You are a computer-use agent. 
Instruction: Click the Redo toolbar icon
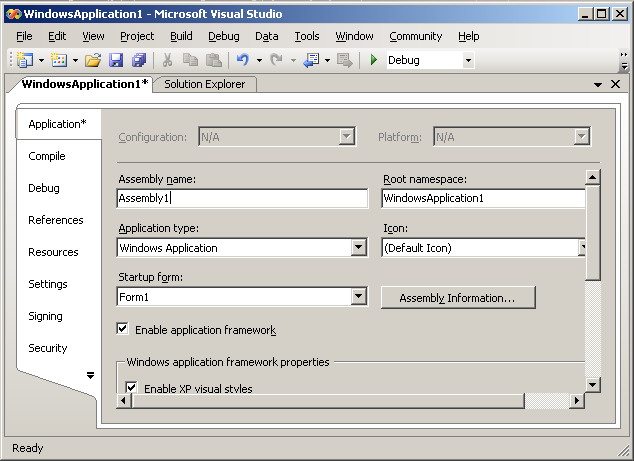point(277,60)
